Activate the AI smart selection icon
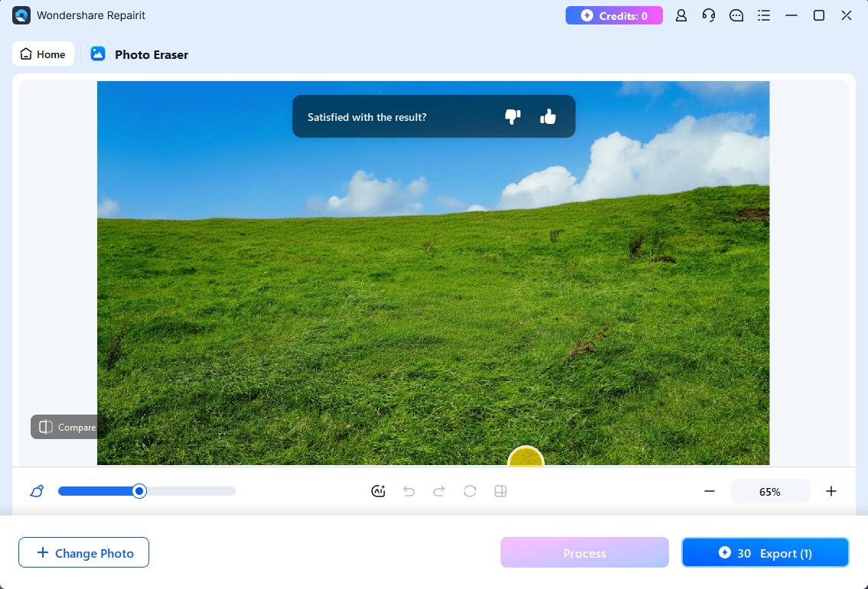 click(378, 491)
